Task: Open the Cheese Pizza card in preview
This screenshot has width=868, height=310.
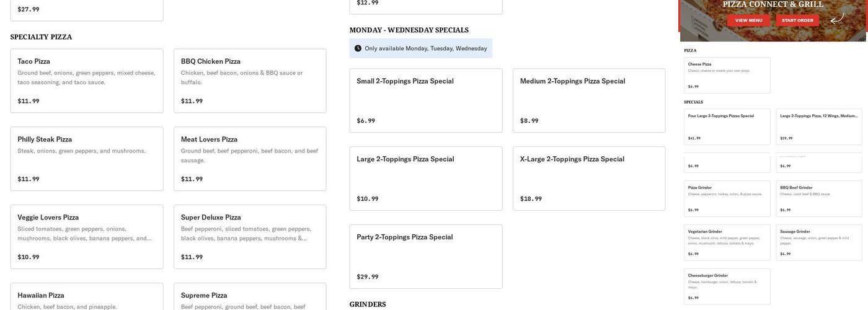Action: coord(727,75)
